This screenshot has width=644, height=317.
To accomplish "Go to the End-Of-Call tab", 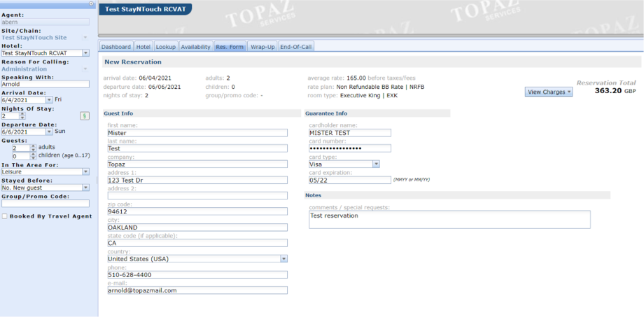I will 296,47.
